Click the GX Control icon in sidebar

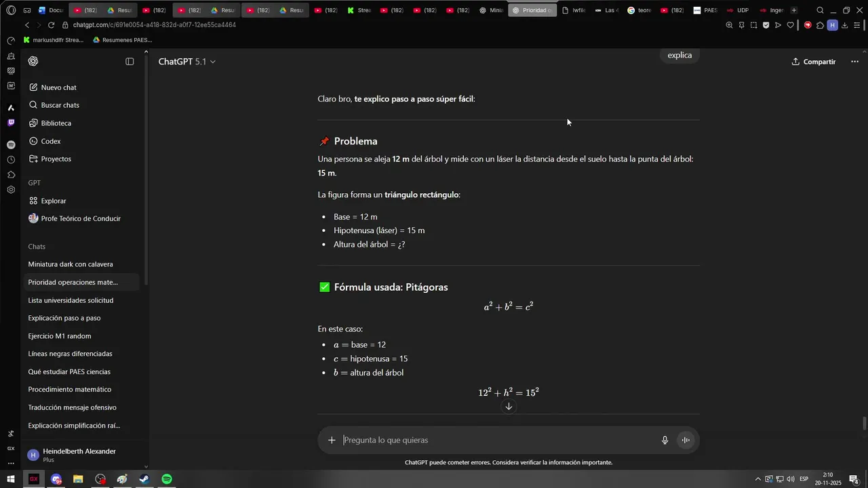point(11,449)
